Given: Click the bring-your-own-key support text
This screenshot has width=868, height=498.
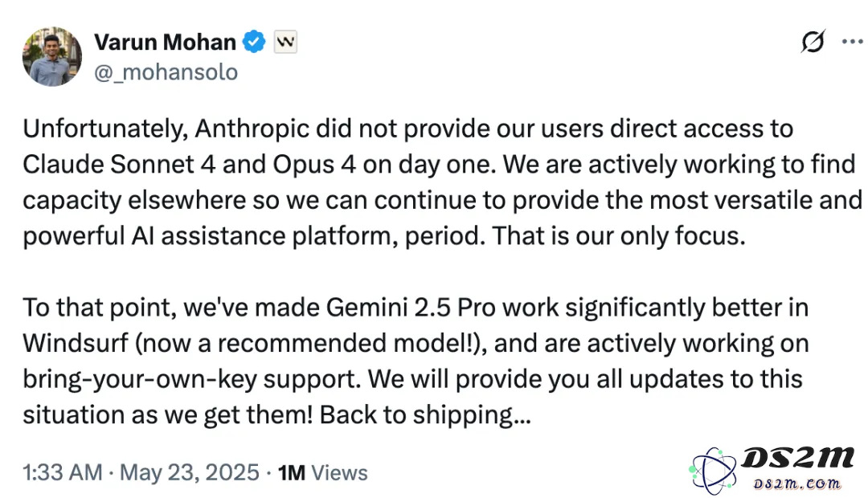Looking at the screenshot, I should (192, 380).
